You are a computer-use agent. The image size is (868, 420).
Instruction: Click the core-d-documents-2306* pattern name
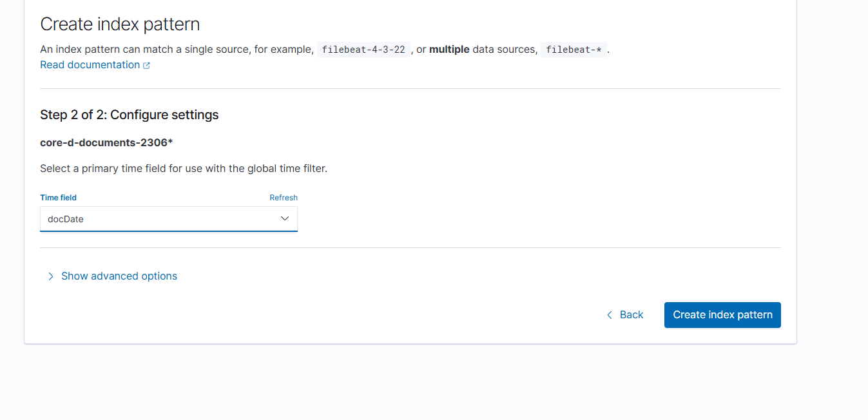click(106, 142)
